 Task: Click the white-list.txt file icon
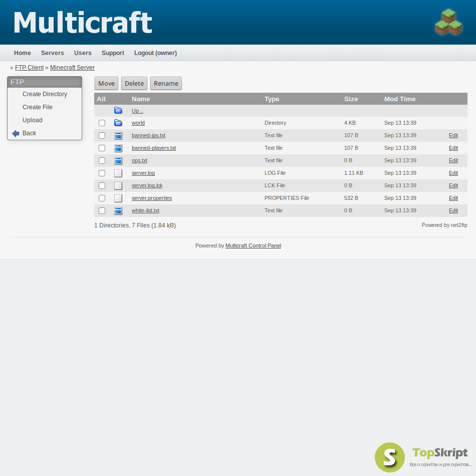pyautogui.click(x=118, y=210)
